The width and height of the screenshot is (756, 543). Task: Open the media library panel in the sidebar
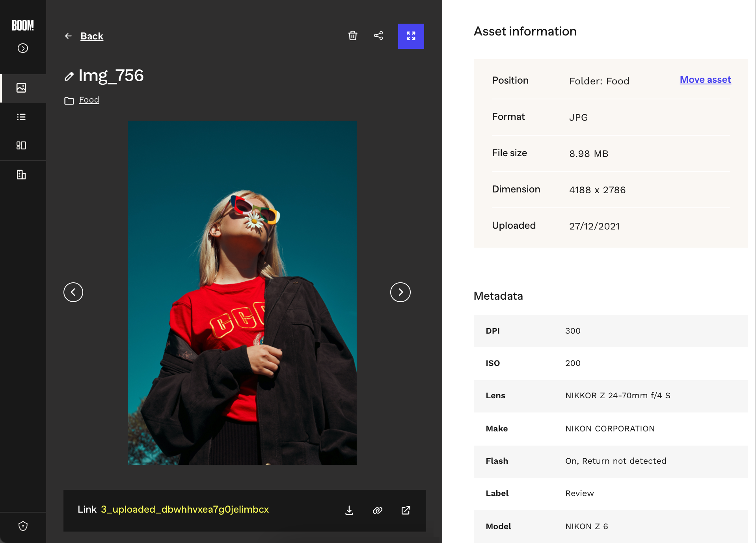22,88
